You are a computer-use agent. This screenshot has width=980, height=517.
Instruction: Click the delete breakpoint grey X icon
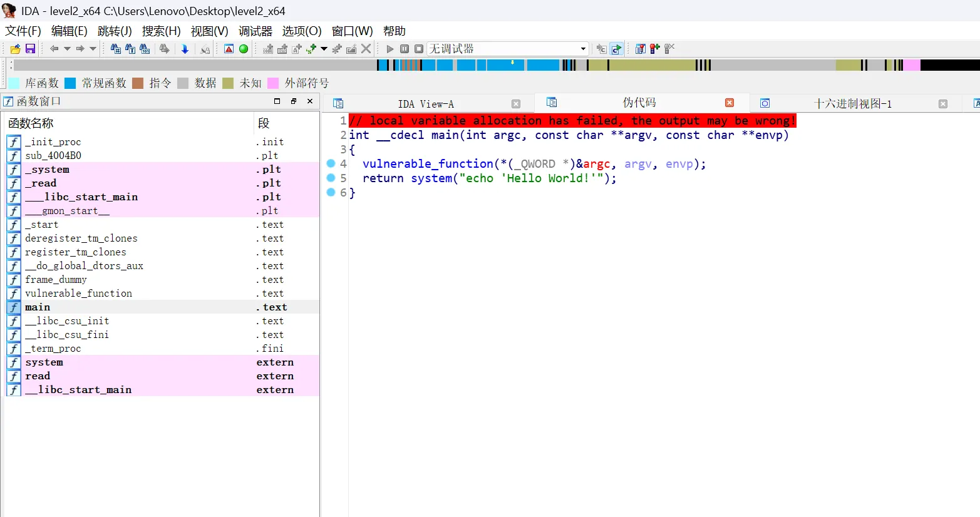click(x=669, y=49)
